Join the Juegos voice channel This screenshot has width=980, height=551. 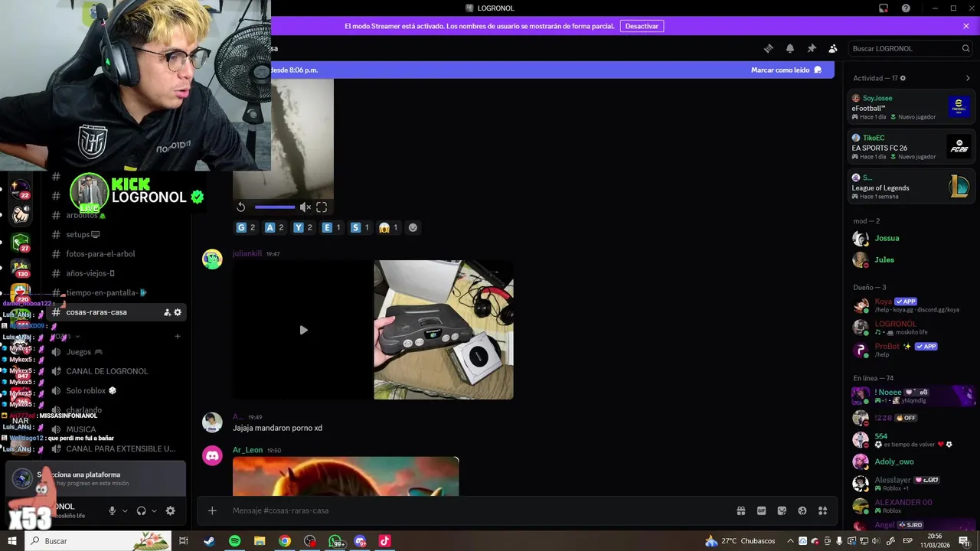click(117, 352)
